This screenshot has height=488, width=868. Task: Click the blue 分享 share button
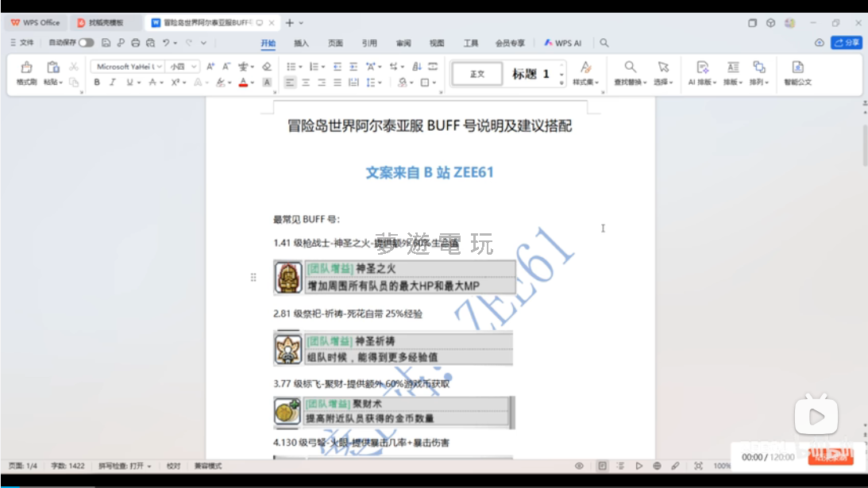coord(847,43)
